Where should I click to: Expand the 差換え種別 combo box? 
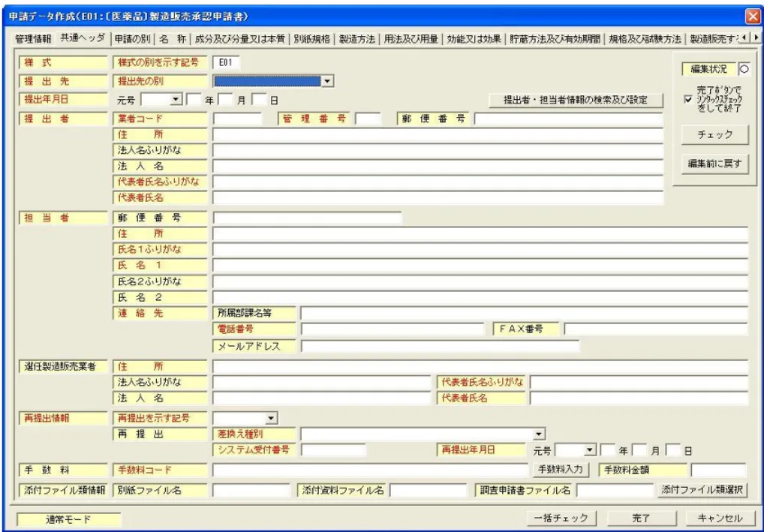coord(537,434)
